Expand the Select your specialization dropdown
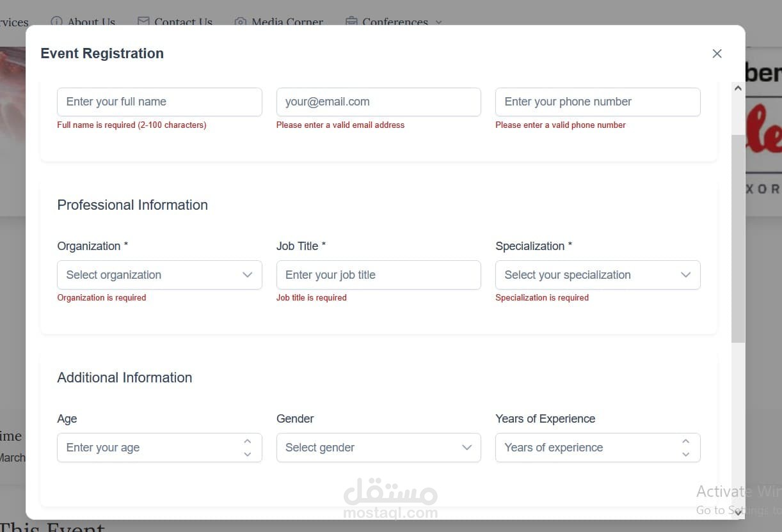The height and width of the screenshot is (532, 782). (598, 275)
